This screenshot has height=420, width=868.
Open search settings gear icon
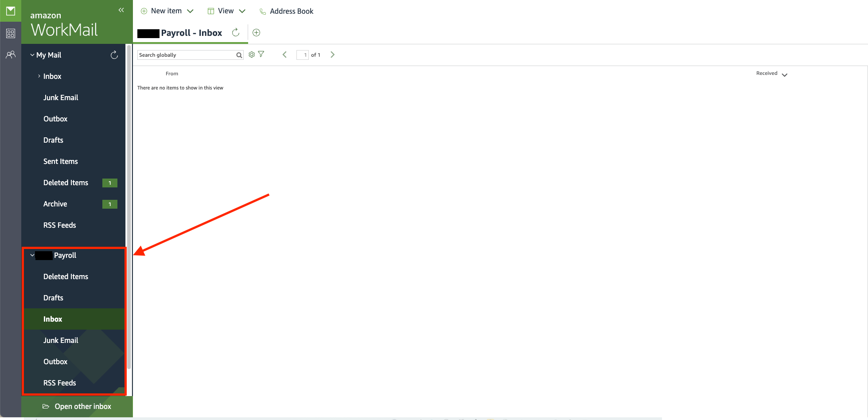[x=252, y=54]
